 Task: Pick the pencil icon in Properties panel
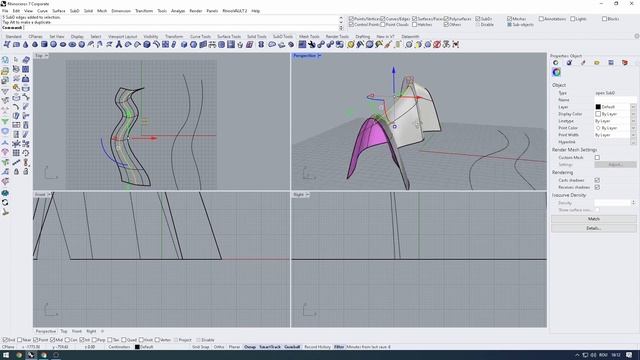pos(583,62)
